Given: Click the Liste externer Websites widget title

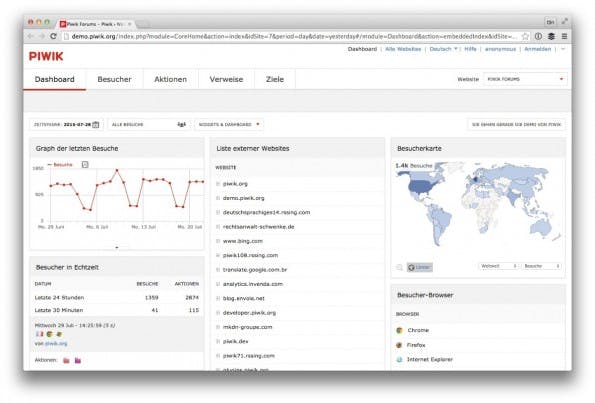Looking at the screenshot, I should pyautogui.click(x=253, y=148).
